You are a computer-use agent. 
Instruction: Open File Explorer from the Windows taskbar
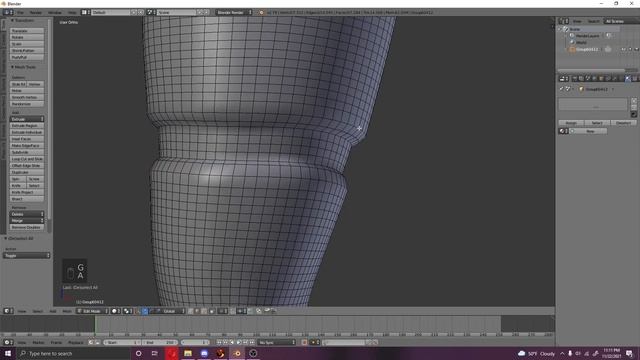pos(188,353)
